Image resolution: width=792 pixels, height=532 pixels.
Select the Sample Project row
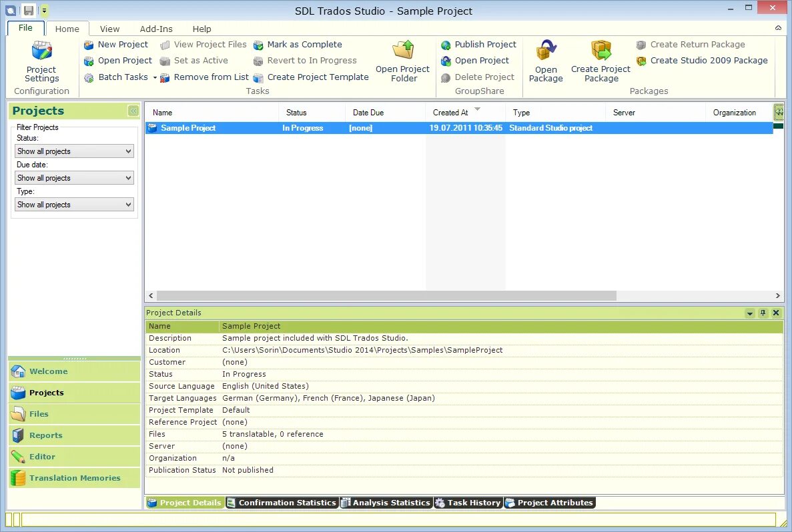459,128
